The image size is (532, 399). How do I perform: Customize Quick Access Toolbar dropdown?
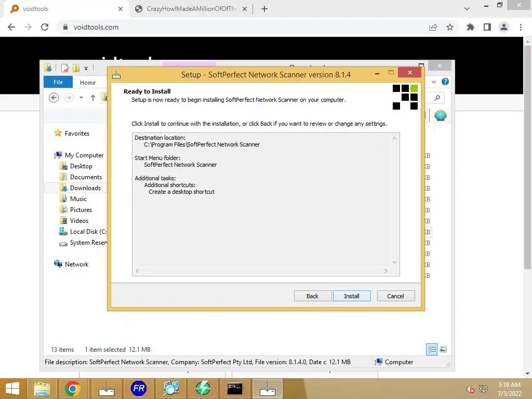(86, 68)
